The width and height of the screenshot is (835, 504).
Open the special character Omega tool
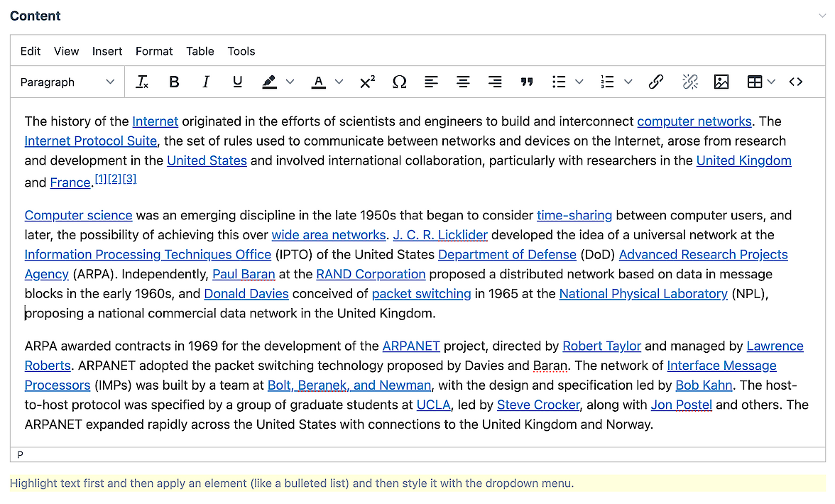coord(399,82)
